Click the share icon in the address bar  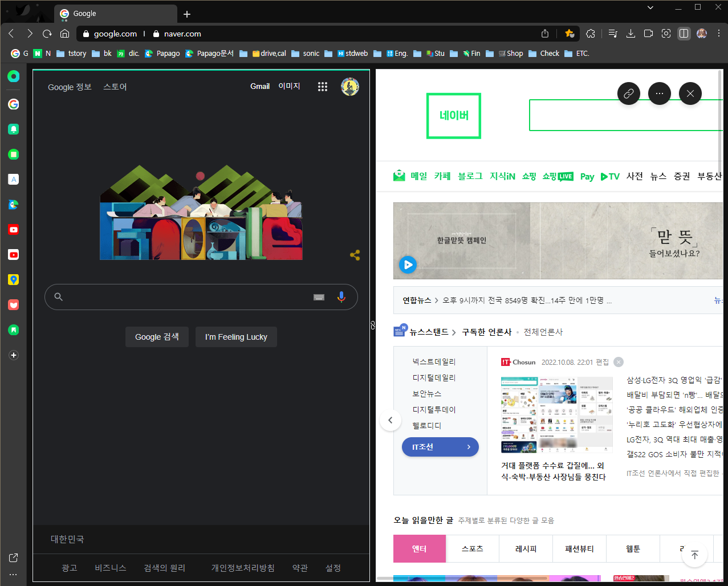(545, 34)
